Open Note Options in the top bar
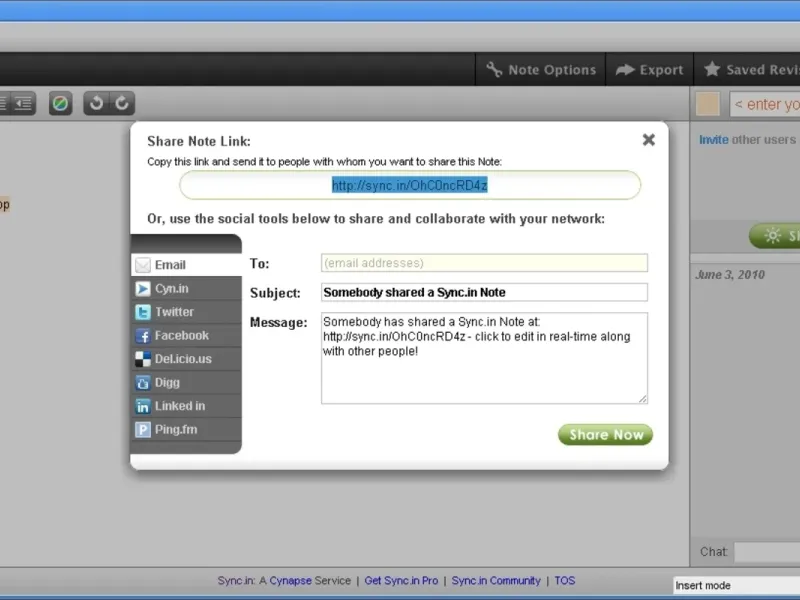This screenshot has width=800, height=600. 541,69
